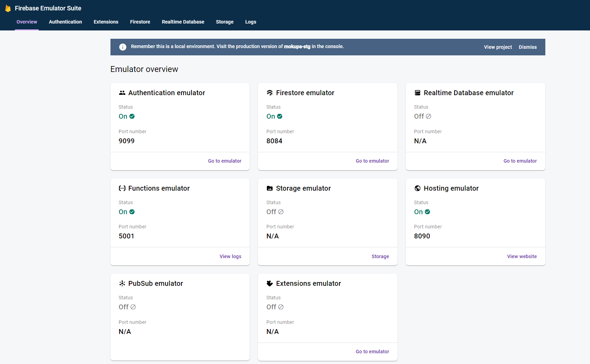Viewport: 590px width, 364px height.
Task: Go to emulator for Firestore
Action: click(373, 161)
